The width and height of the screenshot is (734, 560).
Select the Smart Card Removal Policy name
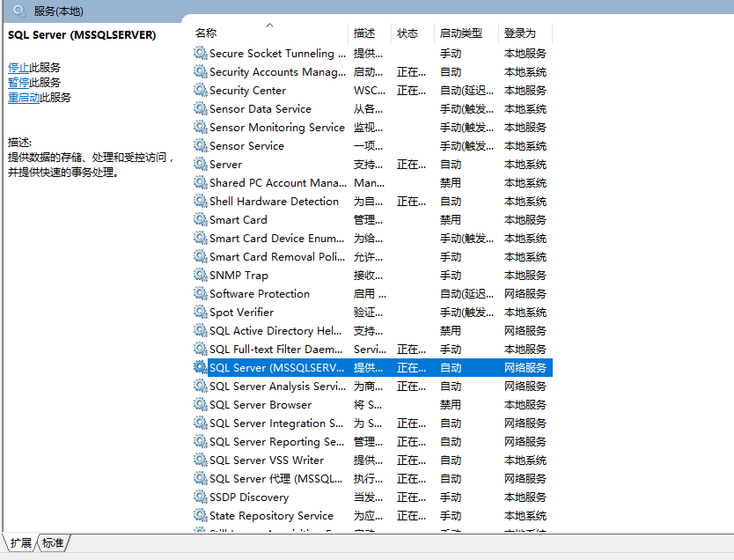pos(277,256)
